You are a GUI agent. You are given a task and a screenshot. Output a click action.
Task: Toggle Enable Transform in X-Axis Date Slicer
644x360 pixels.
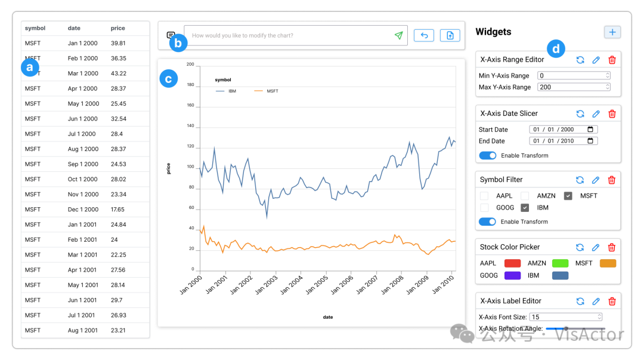[488, 155]
